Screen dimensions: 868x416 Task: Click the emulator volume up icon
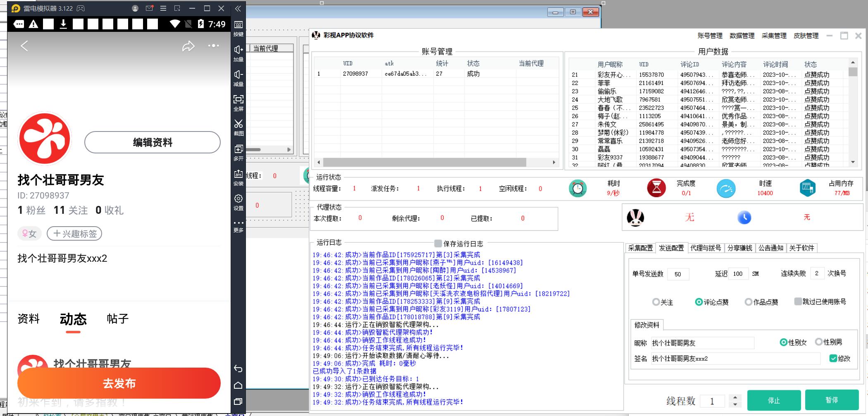238,50
